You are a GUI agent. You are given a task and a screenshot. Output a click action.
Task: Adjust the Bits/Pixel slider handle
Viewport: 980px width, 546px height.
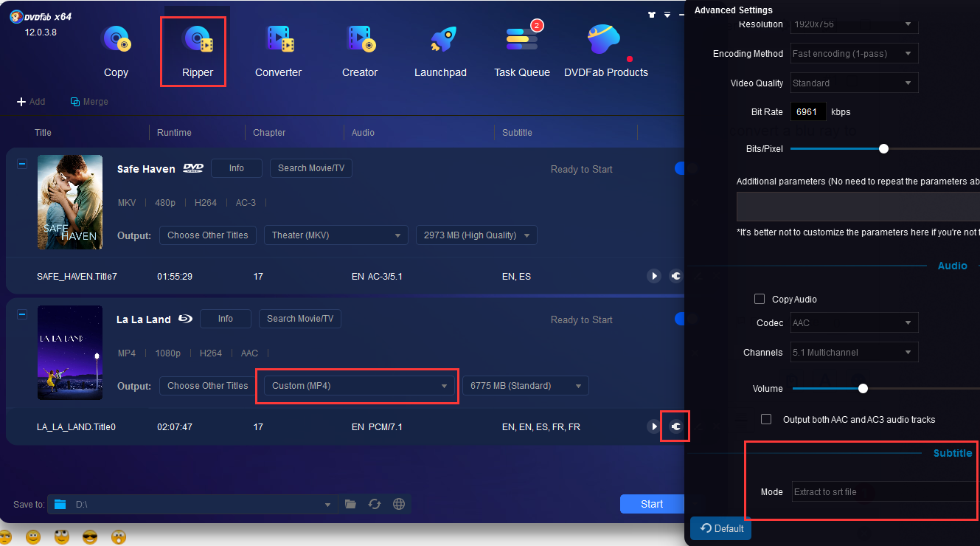point(883,148)
